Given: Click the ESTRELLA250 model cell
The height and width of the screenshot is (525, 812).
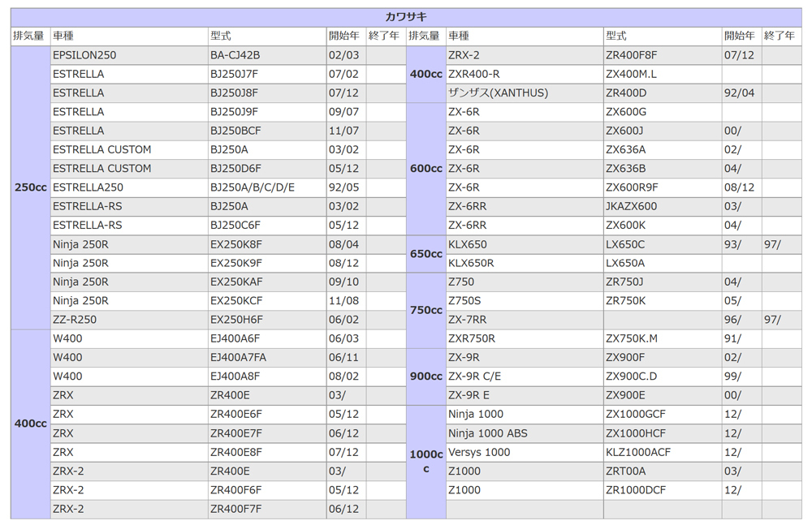Looking at the screenshot, I should pos(129,187).
